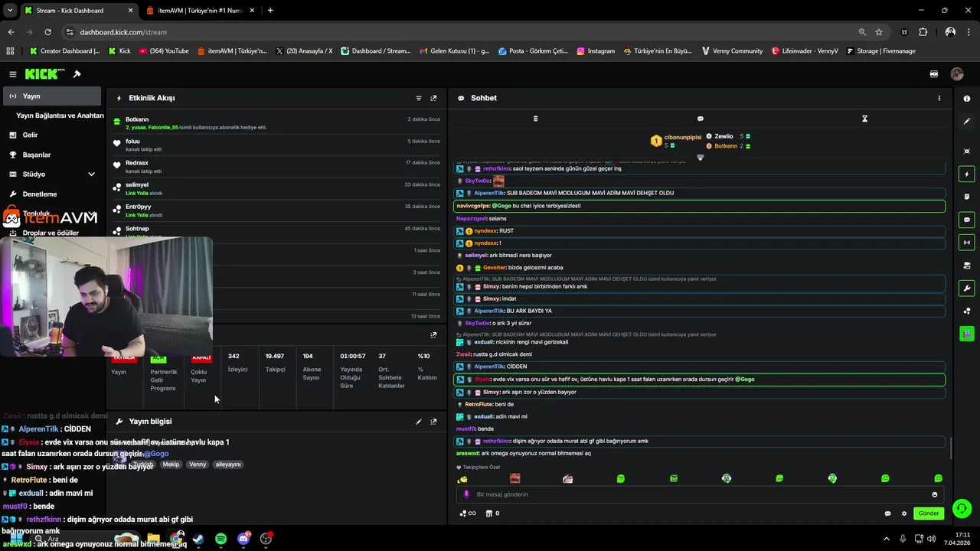Click the gavel moderator icon beside the Kick logo
980x551 pixels.
coord(77,74)
